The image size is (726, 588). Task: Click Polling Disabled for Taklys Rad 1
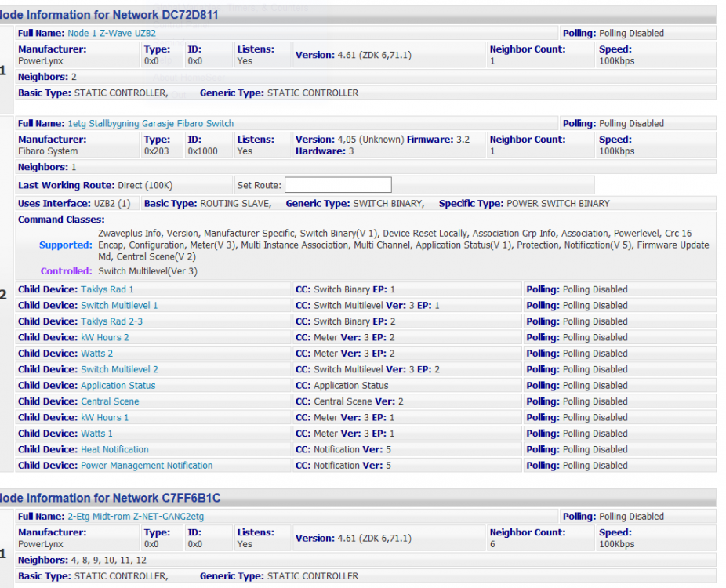(595, 289)
